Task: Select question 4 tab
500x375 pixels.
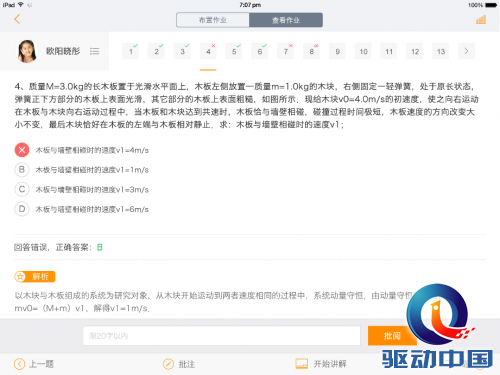Action: click(x=208, y=51)
